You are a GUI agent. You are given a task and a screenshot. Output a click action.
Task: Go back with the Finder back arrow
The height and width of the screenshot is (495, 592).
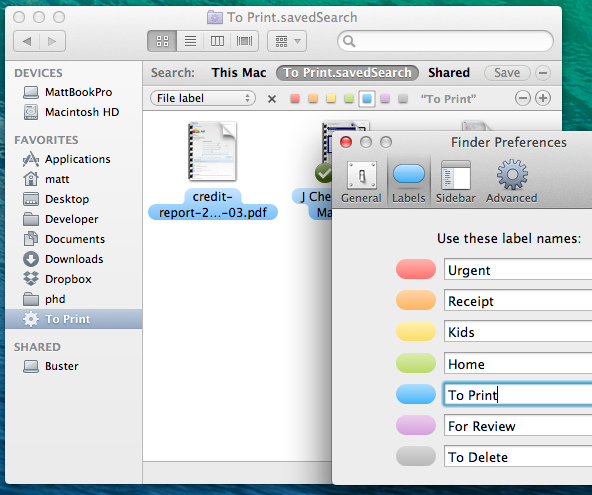26,41
